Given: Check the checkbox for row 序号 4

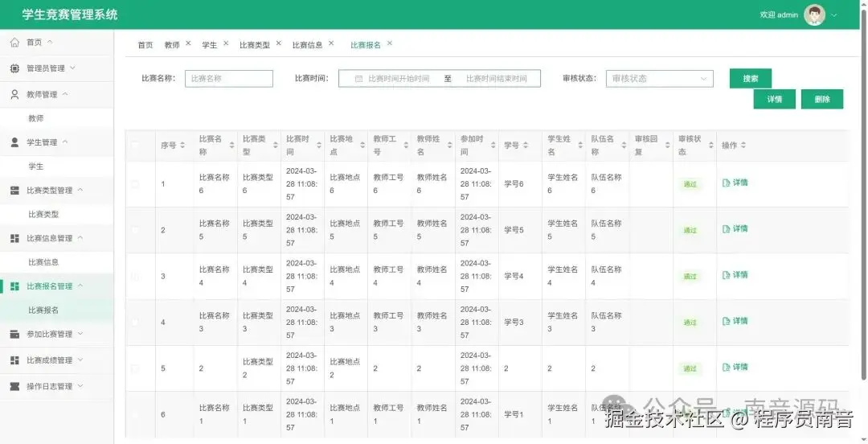Looking at the screenshot, I should point(135,322).
